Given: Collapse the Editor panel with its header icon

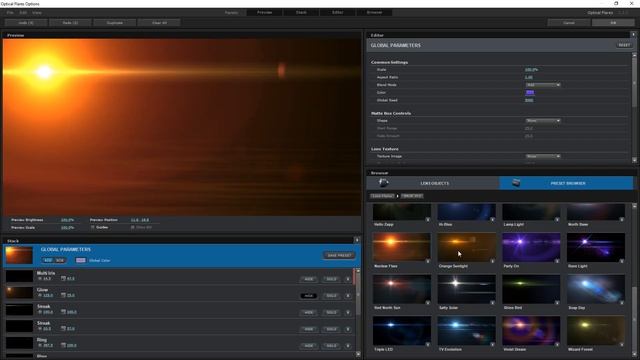Looking at the screenshot, I should (x=633, y=35).
